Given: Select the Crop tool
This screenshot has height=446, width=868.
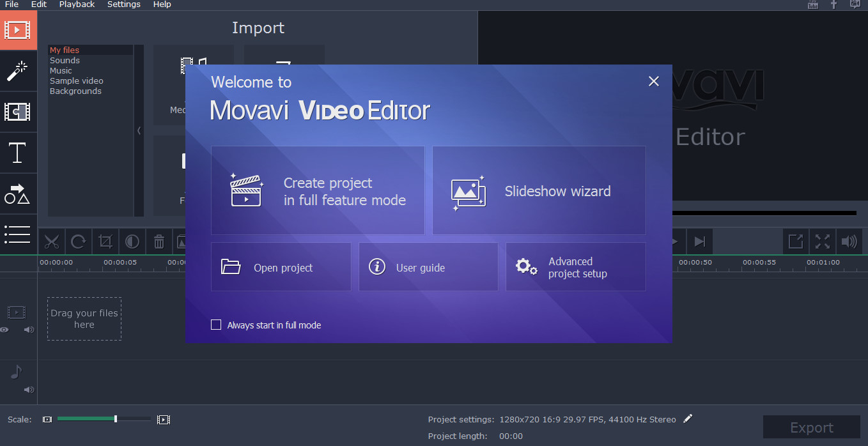Looking at the screenshot, I should coord(105,242).
